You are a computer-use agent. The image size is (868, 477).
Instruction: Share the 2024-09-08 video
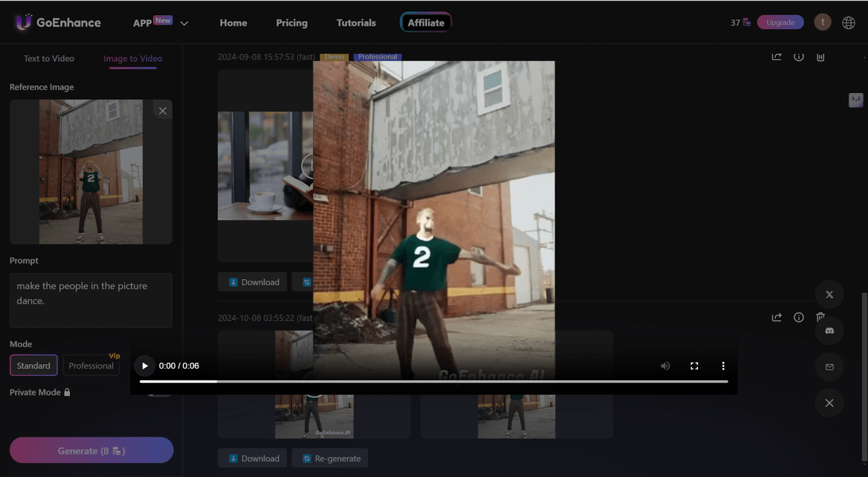[x=777, y=56]
